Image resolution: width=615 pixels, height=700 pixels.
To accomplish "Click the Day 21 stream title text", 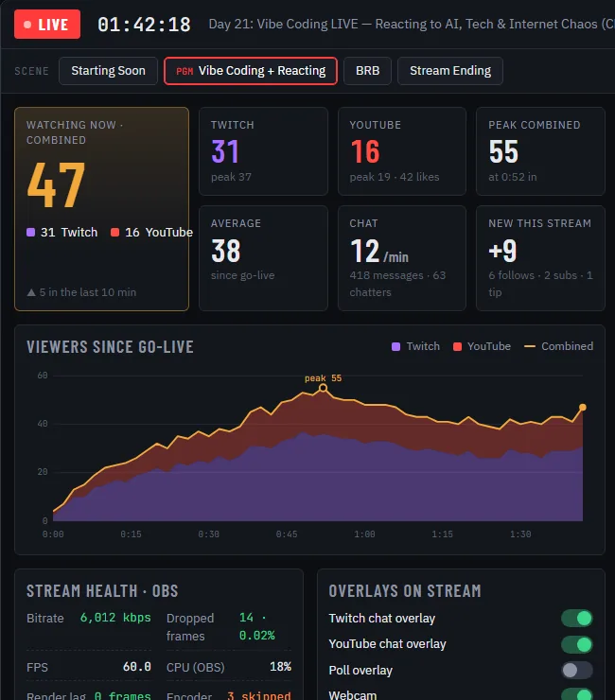I will (x=412, y=24).
